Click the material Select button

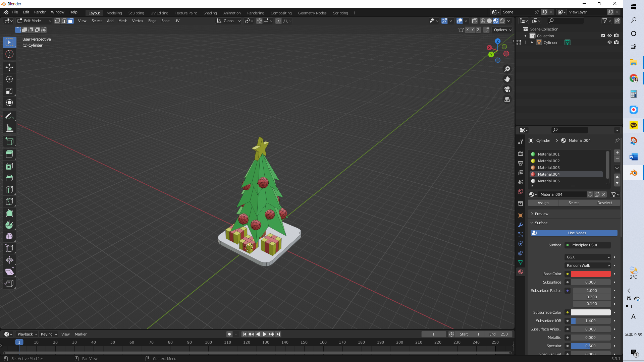(x=574, y=203)
